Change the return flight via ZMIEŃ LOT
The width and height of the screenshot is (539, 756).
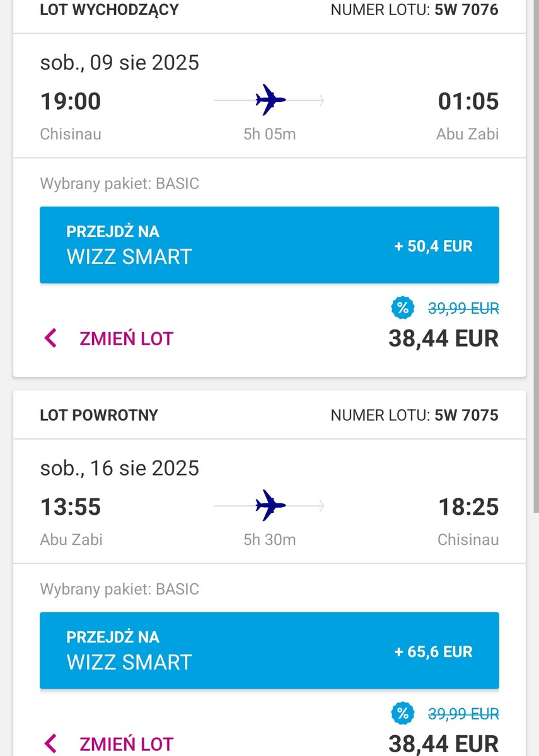click(x=126, y=744)
